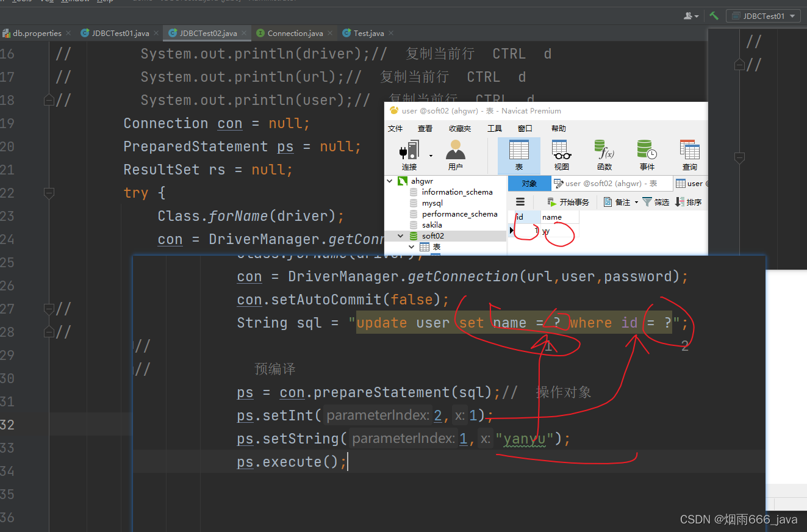
Task: Select the sakila database in Navicat tree
Action: point(432,225)
